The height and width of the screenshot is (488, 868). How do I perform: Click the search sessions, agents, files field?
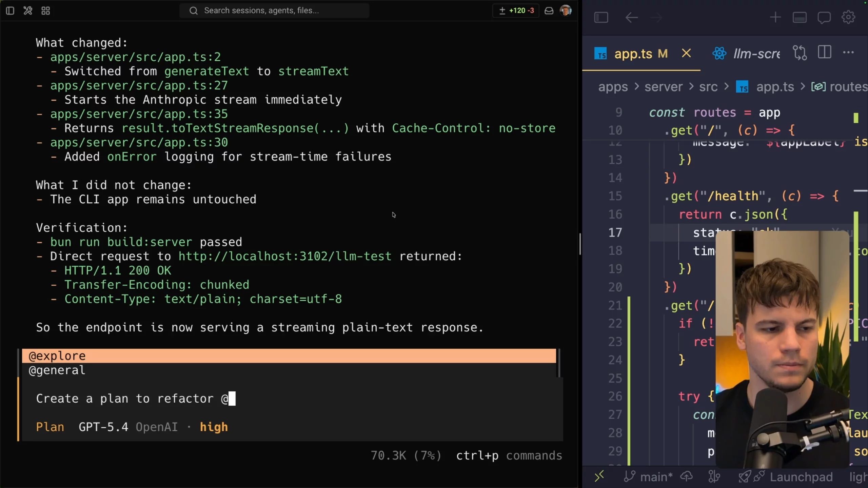[x=274, y=11]
